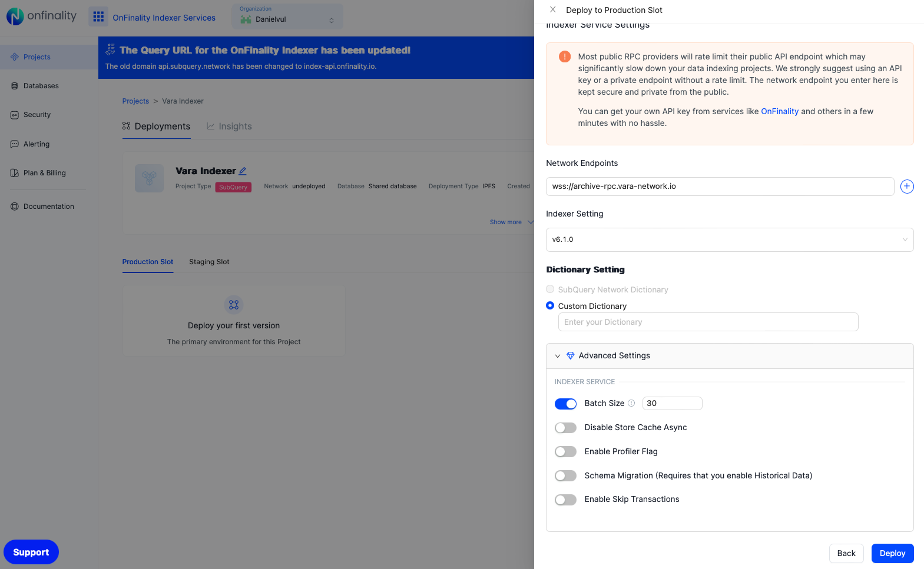Click the Enter your Dictionary field
This screenshot has width=924, height=569.
[708, 322]
